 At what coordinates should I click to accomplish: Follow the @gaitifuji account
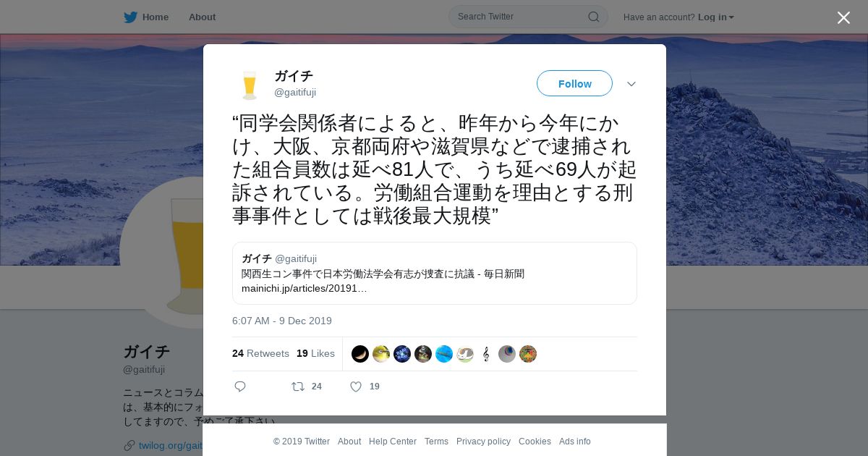(574, 83)
